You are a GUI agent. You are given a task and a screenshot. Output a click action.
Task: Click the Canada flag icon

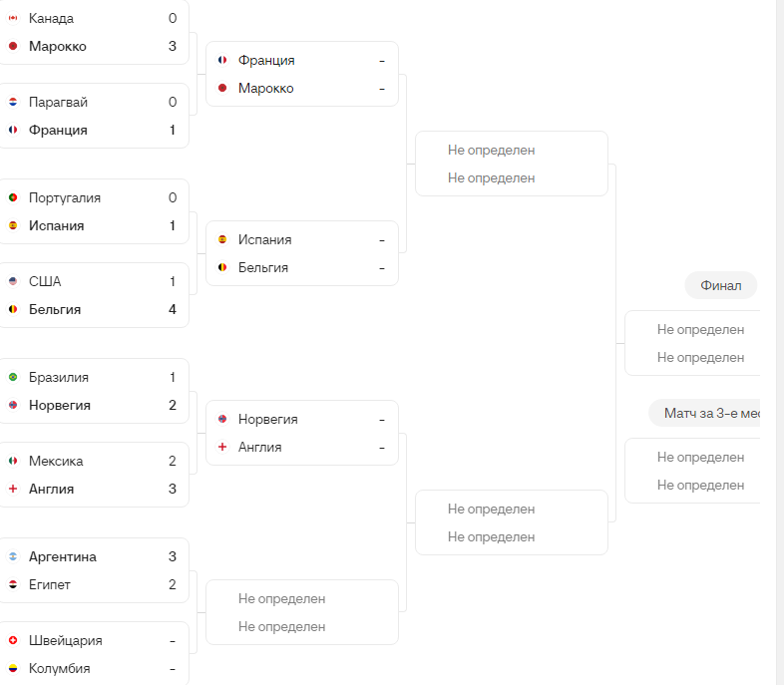tap(13, 18)
